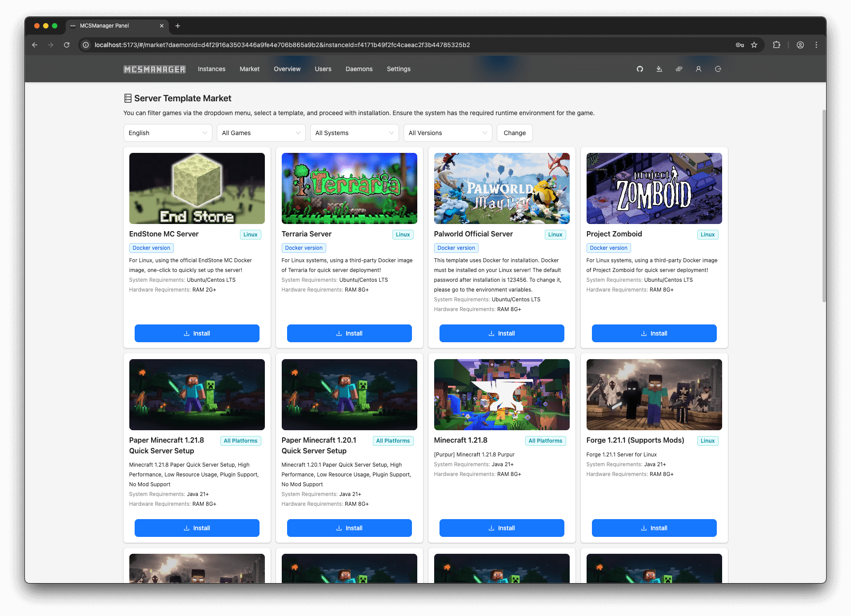Expand the All Systems dropdown

[354, 133]
